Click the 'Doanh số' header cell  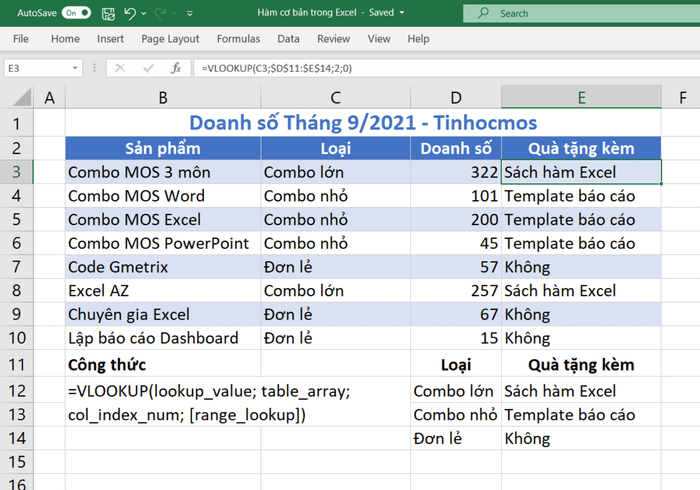[456, 148]
